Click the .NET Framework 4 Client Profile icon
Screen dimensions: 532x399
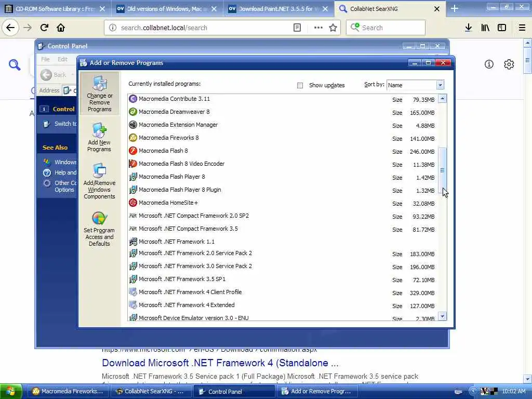(133, 292)
